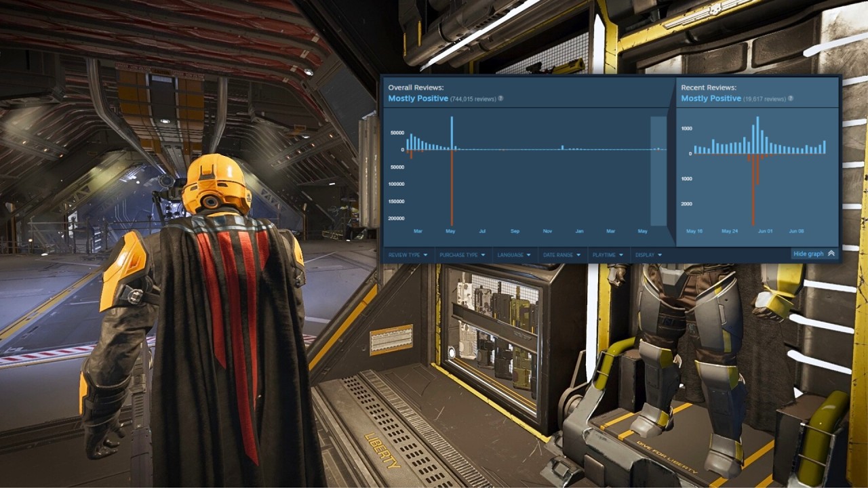Select the highlighted recent date range in overall graph
868x488 pixels.
point(658,171)
